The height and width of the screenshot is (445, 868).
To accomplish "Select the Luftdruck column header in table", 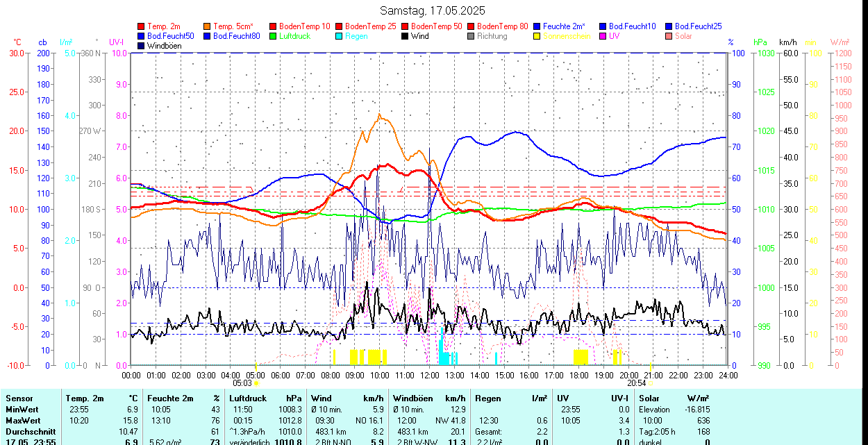I will (x=248, y=398).
